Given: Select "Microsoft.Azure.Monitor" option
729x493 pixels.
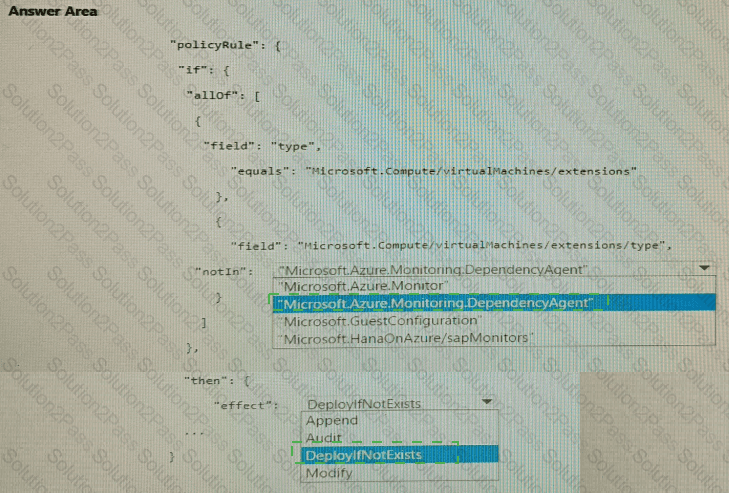Looking at the screenshot, I should [494, 286].
